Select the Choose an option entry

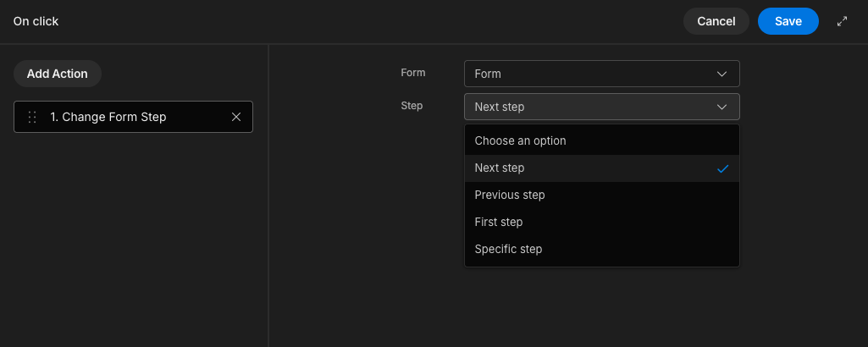pyautogui.click(x=602, y=140)
